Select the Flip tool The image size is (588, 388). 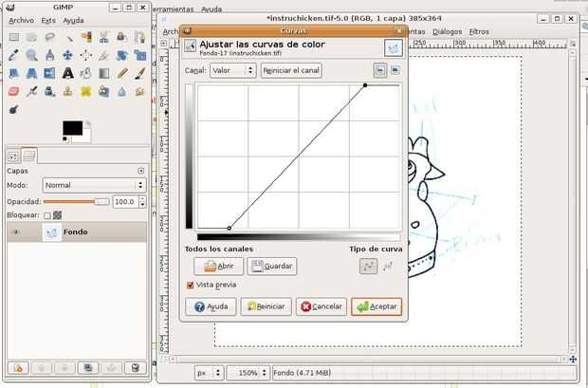coord(49,73)
